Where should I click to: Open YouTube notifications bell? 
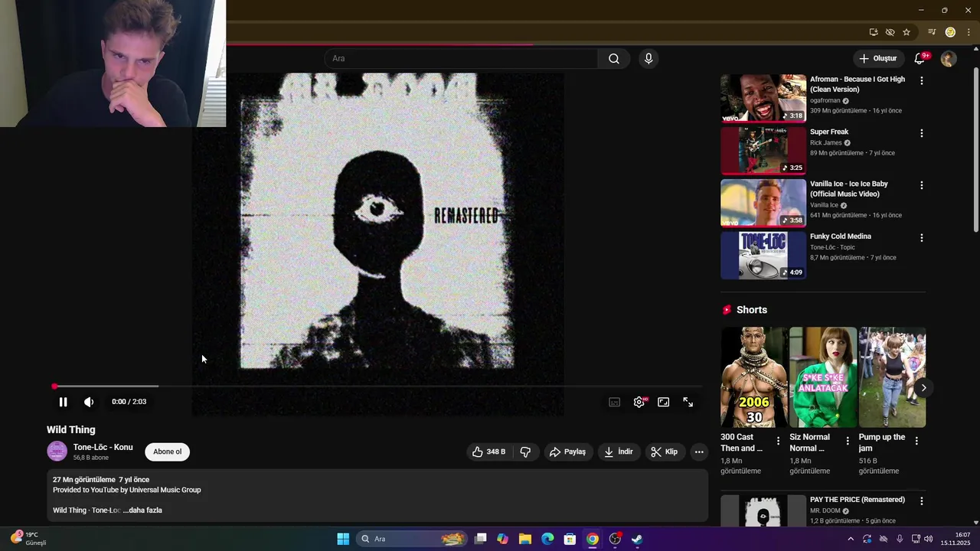tap(920, 58)
